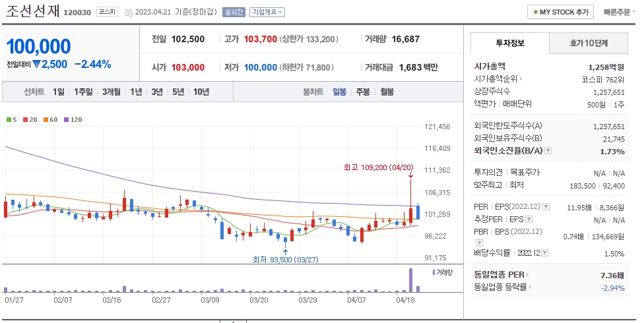Viewport: 644px width, 323px height.
Task: Switch to the 투자정보 tab
Action: [x=509, y=43]
